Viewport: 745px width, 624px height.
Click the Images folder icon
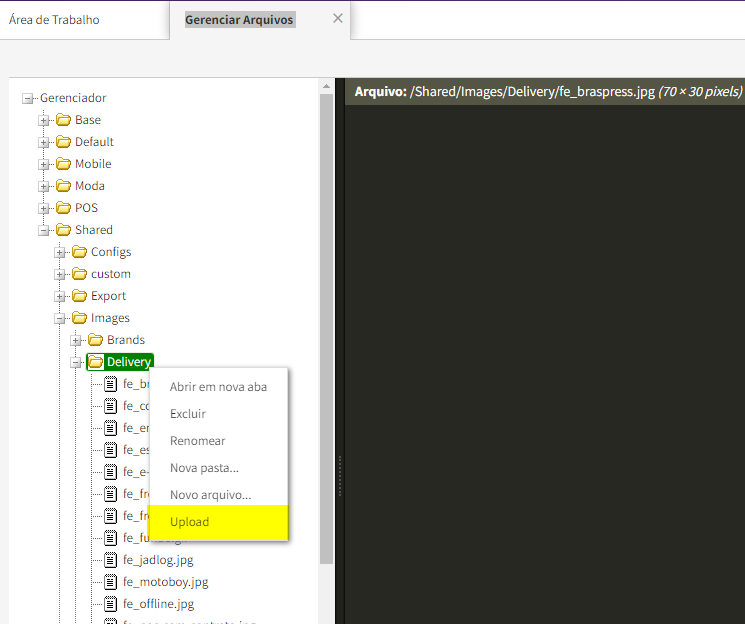[x=79, y=318]
